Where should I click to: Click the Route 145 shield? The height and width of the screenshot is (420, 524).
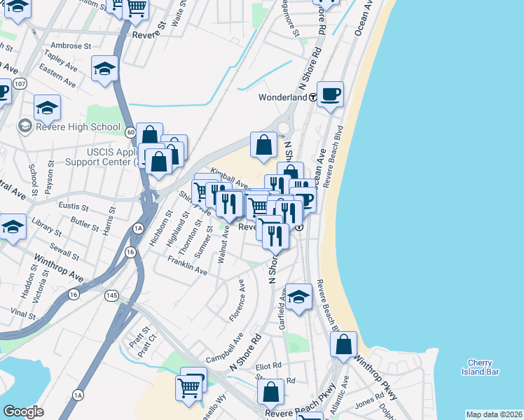click(x=111, y=295)
